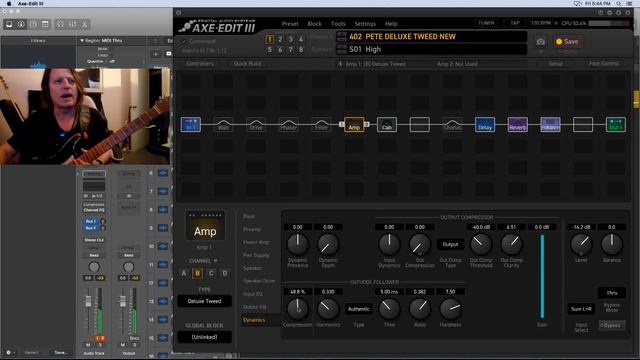The image size is (640, 360).
Task: Select the In 1 input block
Action: (x=191, y=124)
